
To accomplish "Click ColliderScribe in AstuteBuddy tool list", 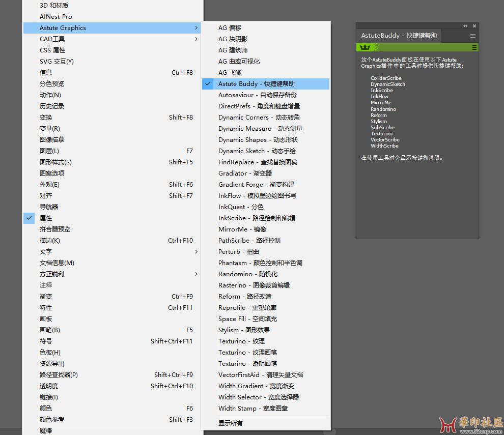I will (x=386, y=78).
